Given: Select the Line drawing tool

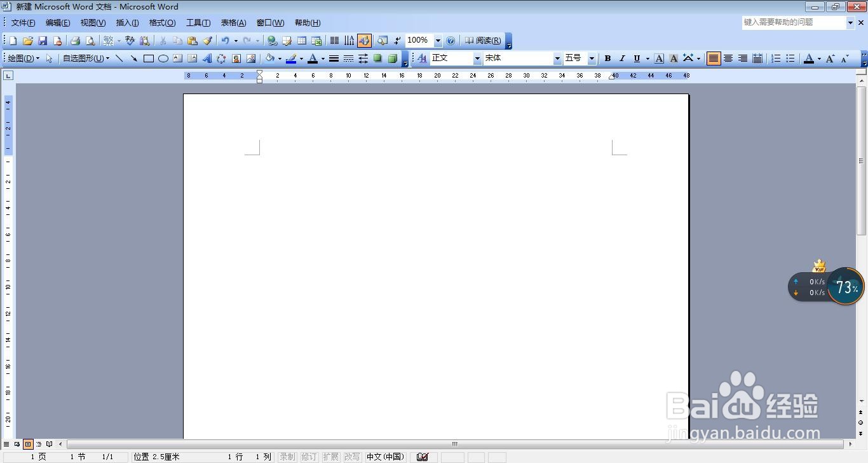Looking at the screenshot, I should coord(119,59).
